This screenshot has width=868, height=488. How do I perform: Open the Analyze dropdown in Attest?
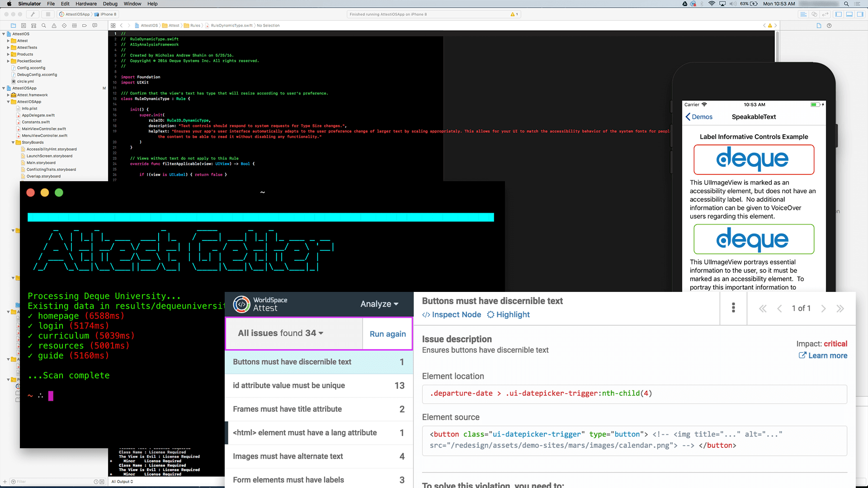379,304
